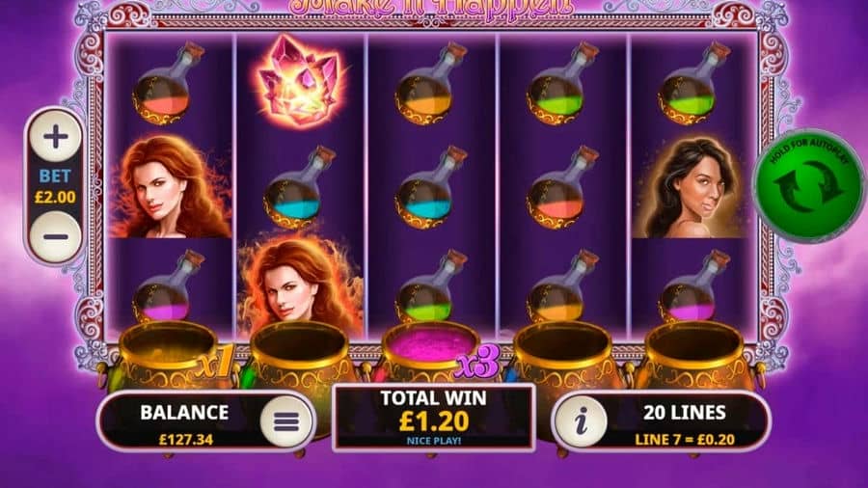This screenshot has width=868, height=488.
Task: Click the empty cauldron under reel five
Action: pyautogui.click(x=695, y=354)
